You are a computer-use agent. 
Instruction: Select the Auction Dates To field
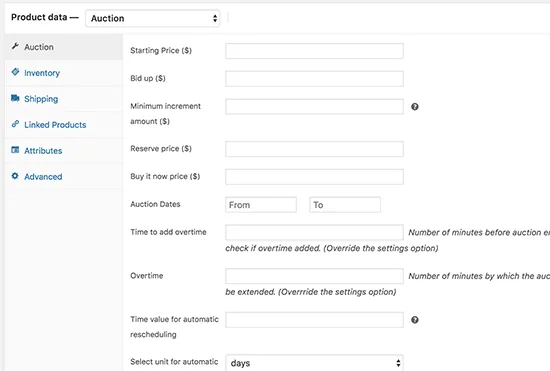pyautogui.click(x=345, y=205)
